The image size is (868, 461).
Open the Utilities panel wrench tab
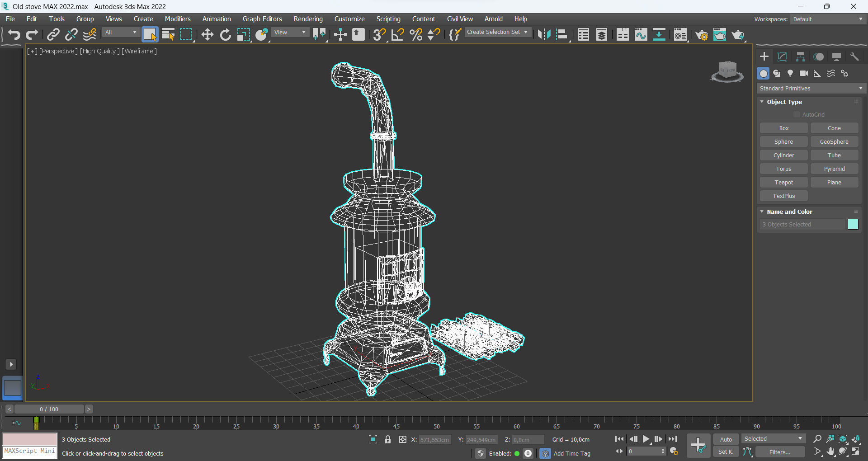click(x=854, y=56)
